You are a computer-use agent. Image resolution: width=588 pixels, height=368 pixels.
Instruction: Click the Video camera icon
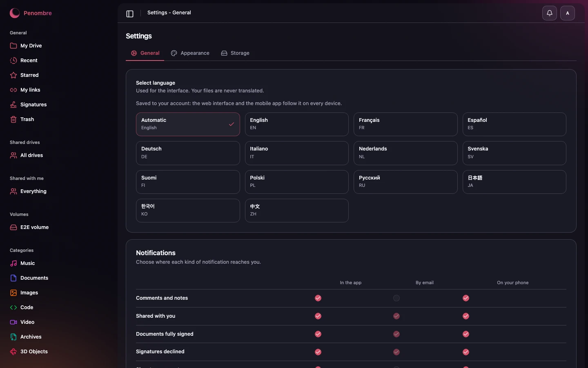coord(13,322)
